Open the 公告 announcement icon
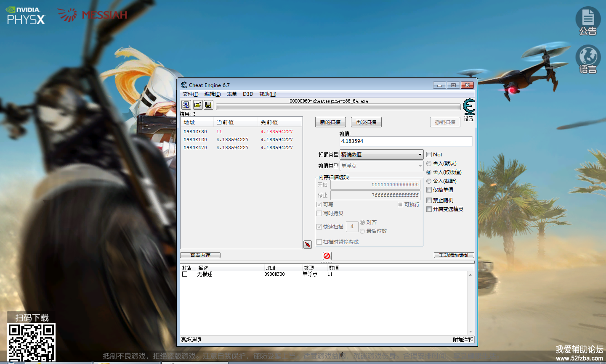606x364 pixels. tap(588, 21)
